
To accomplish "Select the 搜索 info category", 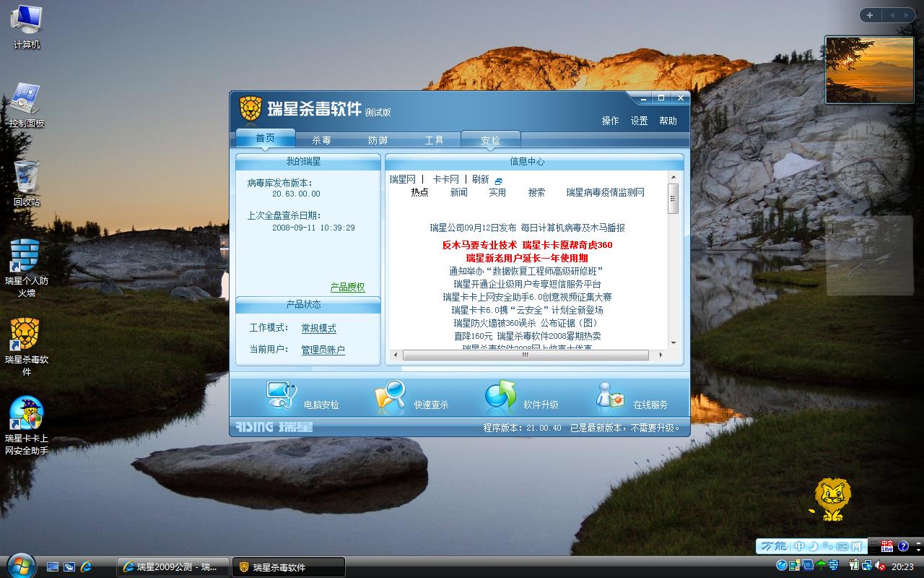I will 536,192.
